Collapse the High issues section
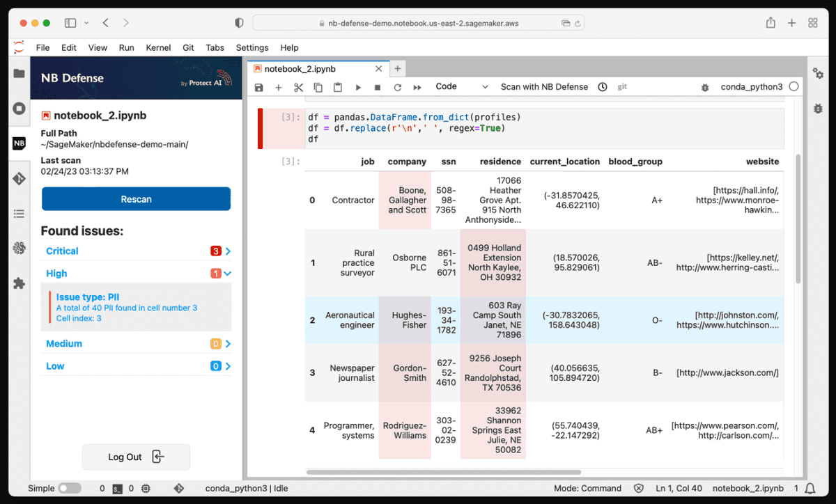The image size is (836, 504). (x=136, y=274)
